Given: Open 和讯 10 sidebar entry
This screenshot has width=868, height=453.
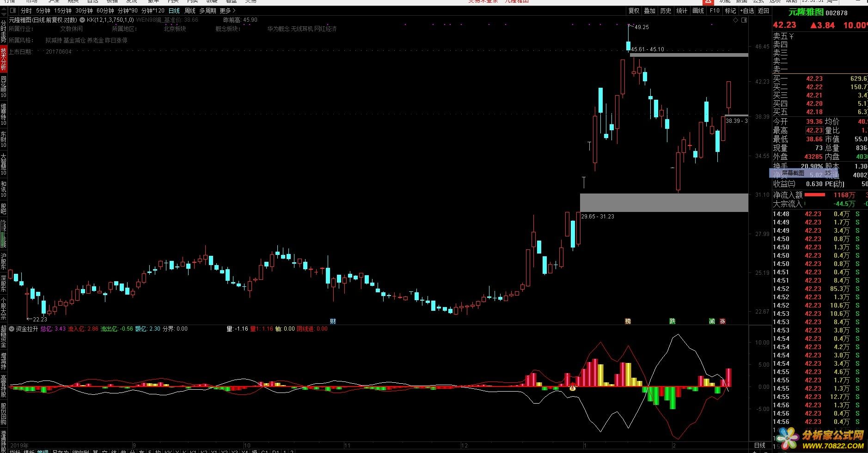Looking at the screenshot, I should click(4, 189).
